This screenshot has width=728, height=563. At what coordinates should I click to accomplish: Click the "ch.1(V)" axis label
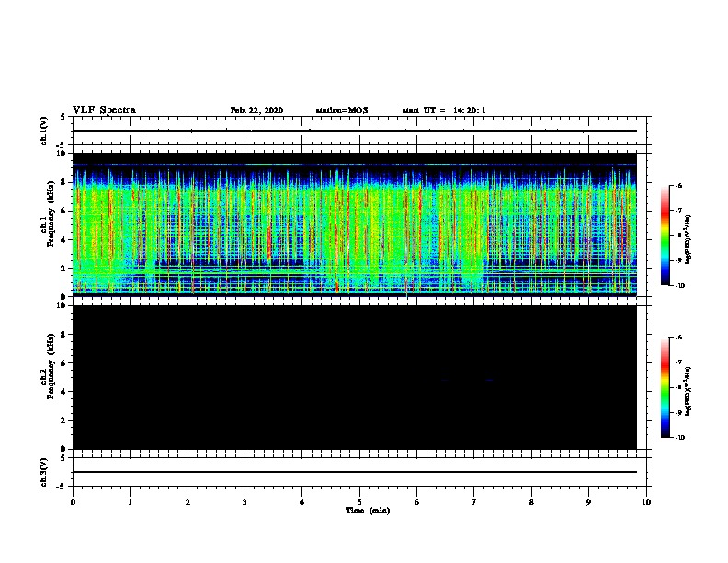coord(44,131)
